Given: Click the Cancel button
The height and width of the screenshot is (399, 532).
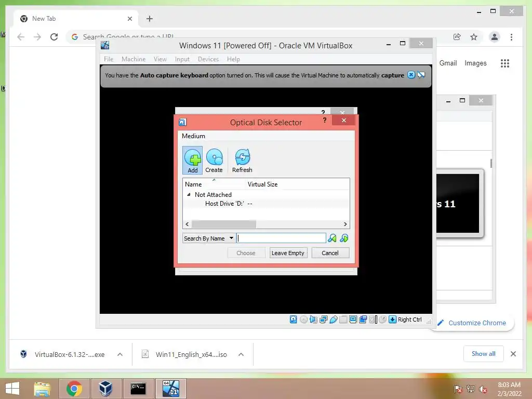Looking at the screenshot, I should tap(330, 253).
